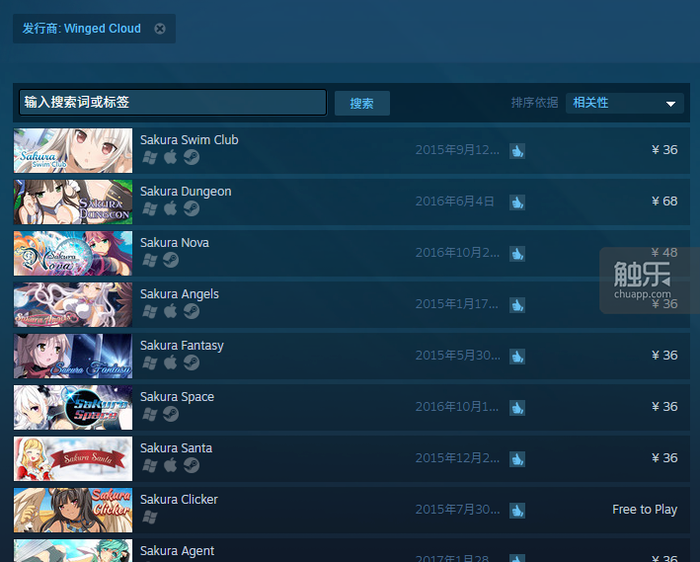Click Free to Play label for Sakura Clicker
The height and width of the screenshot is (562, 700).
645,509
